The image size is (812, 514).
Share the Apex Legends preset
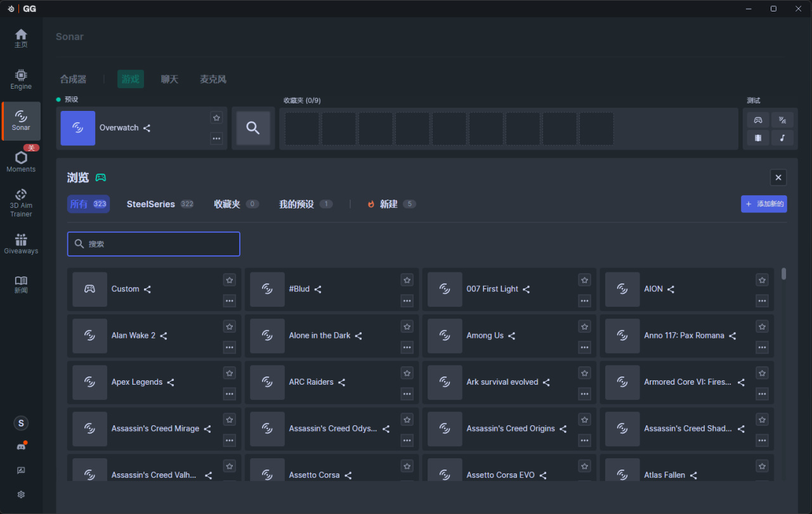171,382
